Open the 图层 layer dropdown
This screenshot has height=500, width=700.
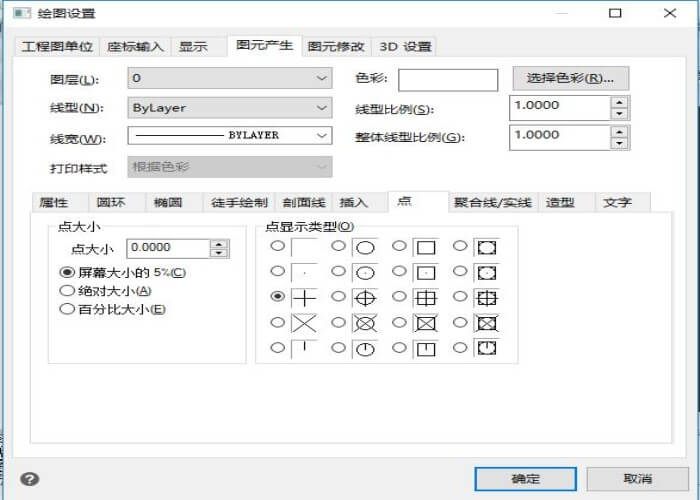(229, 78)
